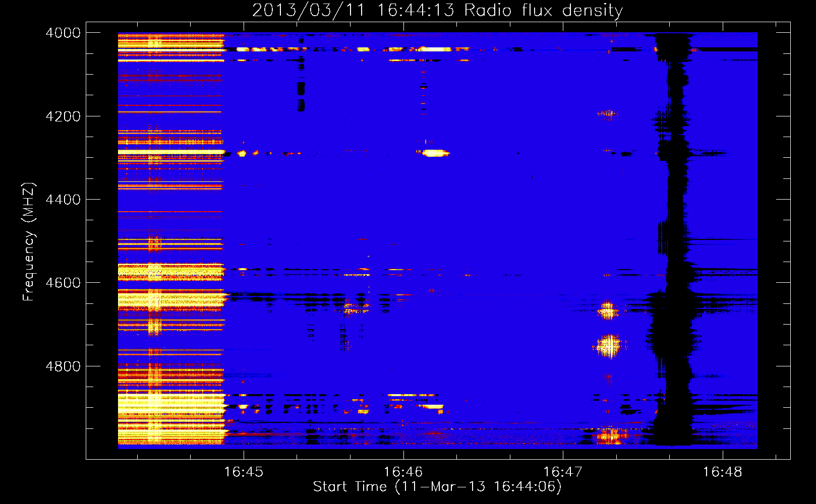Screen dimensions: 816x504
Task: Click the 4400 frequency tick label
Action: coord(63,200)
